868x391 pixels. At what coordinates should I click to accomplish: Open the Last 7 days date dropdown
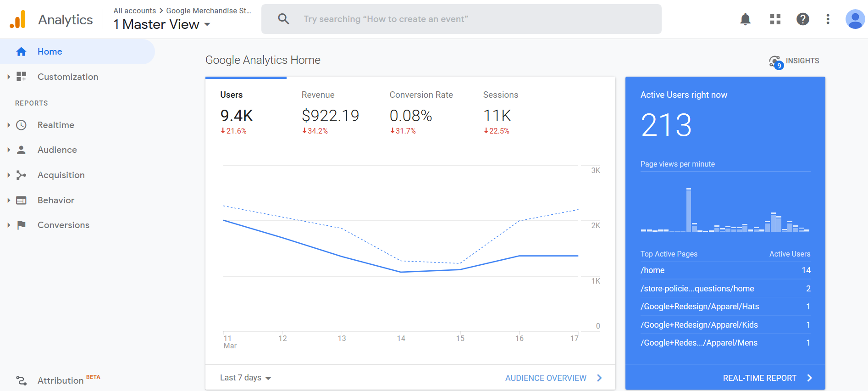pos(245,378)
